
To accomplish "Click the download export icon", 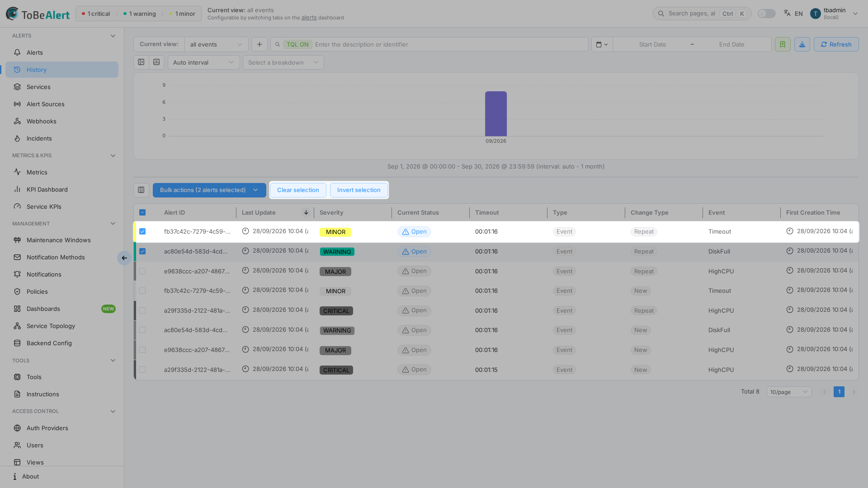I will [802, 44].
